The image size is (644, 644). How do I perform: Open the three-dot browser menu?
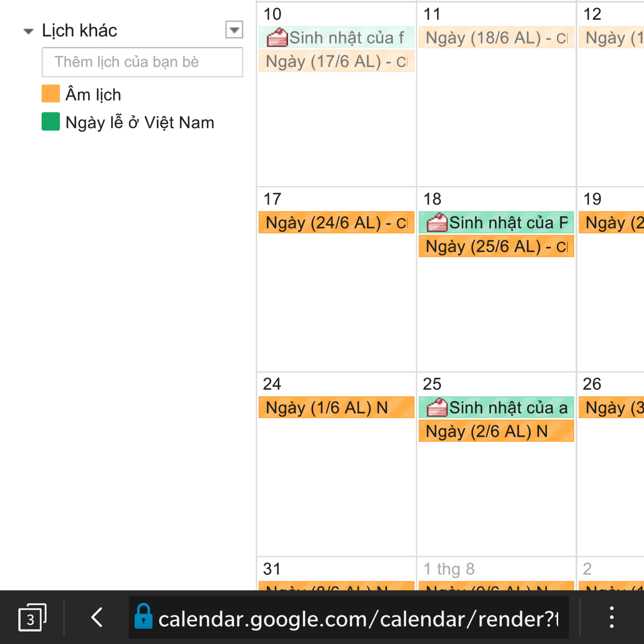[x=611, y=618]
